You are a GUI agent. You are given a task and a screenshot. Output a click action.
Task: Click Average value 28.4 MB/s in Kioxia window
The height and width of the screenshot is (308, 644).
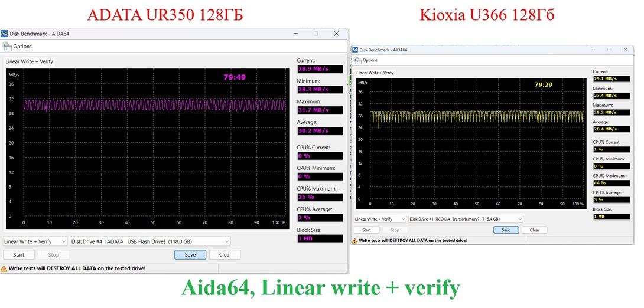coord(611,129)
